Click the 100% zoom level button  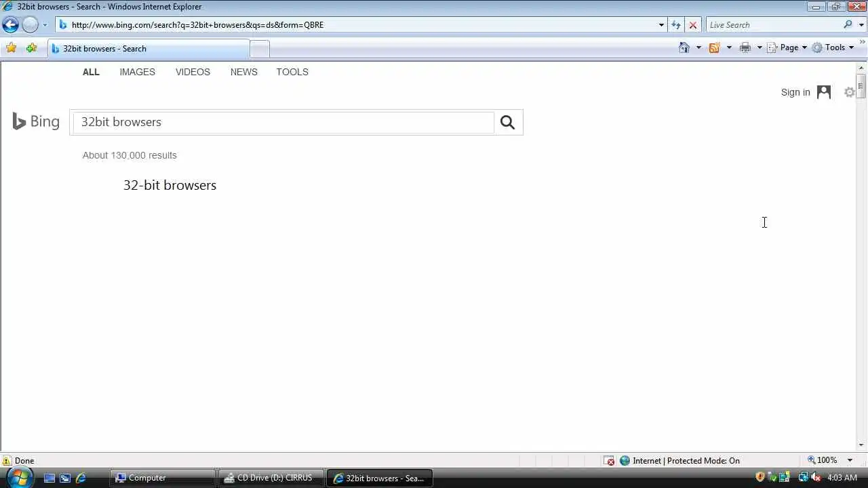[x=823, y=460]
